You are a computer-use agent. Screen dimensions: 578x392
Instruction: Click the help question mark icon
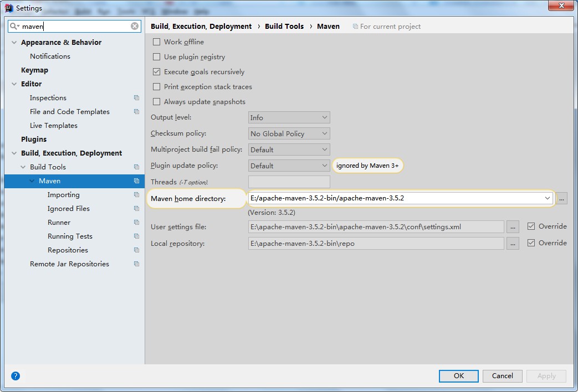point(16,376)
